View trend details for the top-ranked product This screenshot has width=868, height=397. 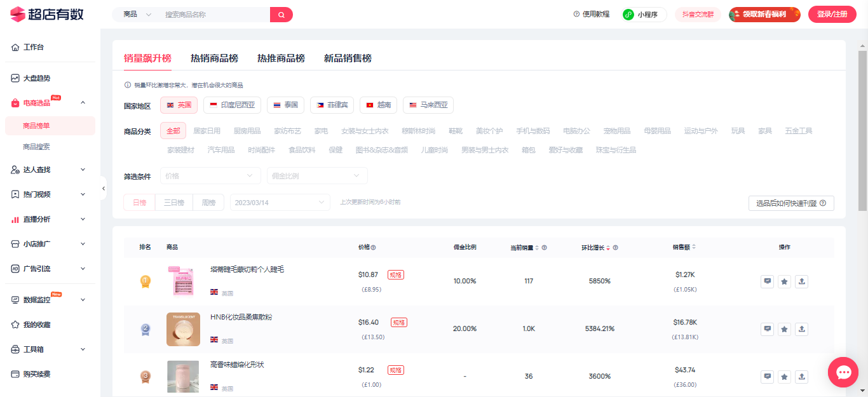(x=767, y=281)
